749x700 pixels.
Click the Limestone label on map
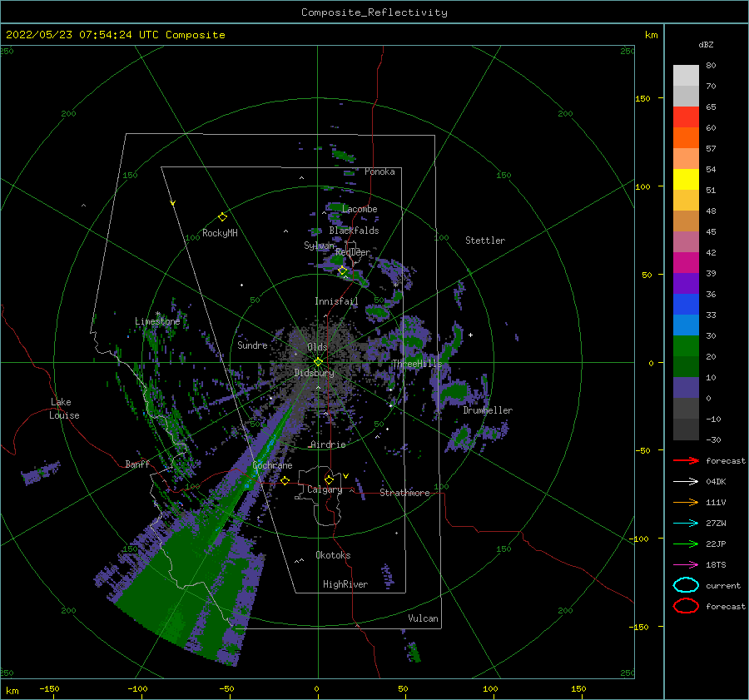coord(157,321)
